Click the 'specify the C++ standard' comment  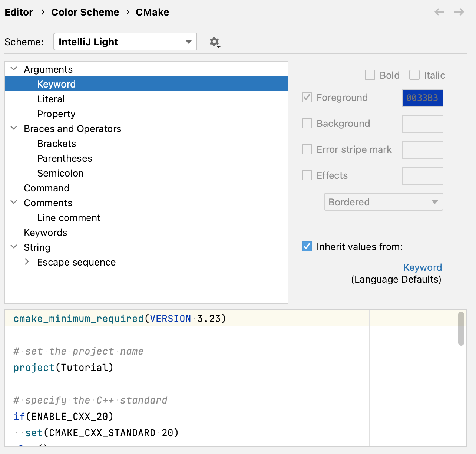(x=90, y=400)
